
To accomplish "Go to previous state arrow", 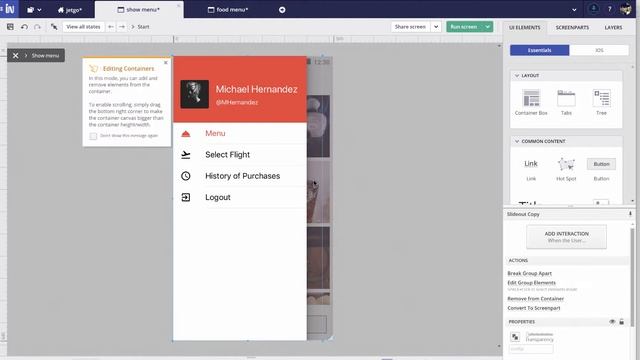I will [x=111, y=27].
